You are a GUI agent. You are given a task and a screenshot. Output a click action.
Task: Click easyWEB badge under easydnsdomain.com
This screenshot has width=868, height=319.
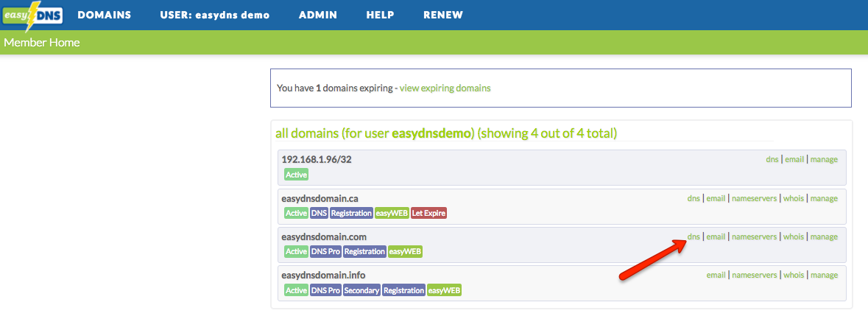(405, 251)
